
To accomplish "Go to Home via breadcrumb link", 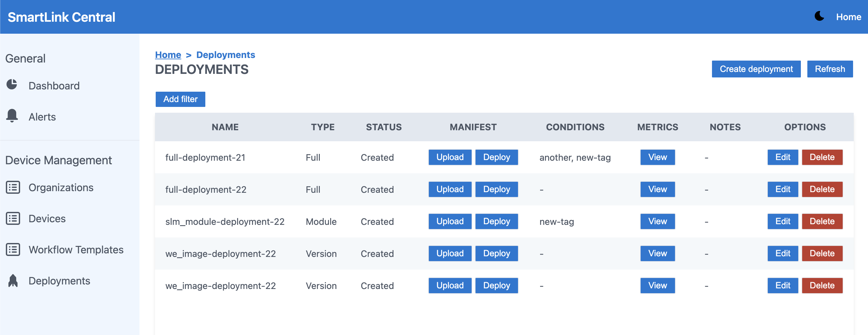I will [x=168, y=54].
